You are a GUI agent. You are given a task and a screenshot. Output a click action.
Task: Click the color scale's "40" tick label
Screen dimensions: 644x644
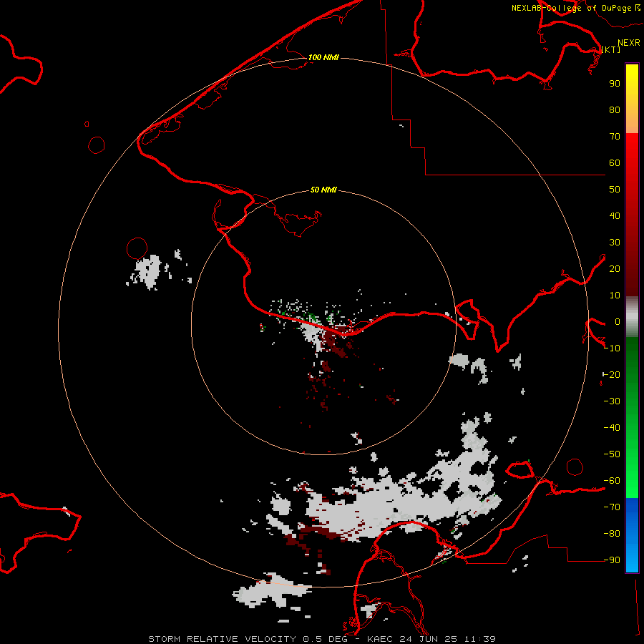tap(615, 216)
